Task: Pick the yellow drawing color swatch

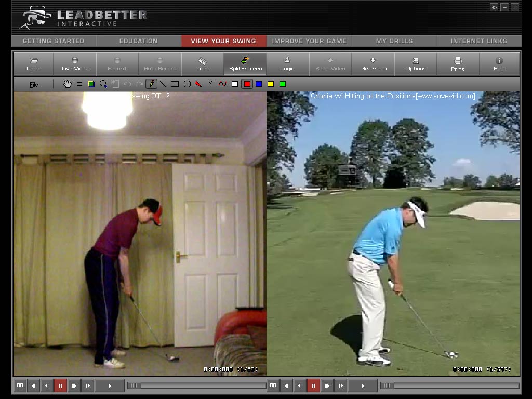Action: point(271,84)
